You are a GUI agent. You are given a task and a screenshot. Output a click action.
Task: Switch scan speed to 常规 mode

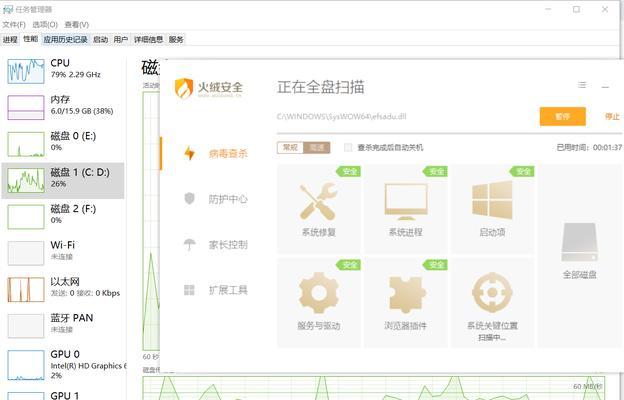click(290, 148)
